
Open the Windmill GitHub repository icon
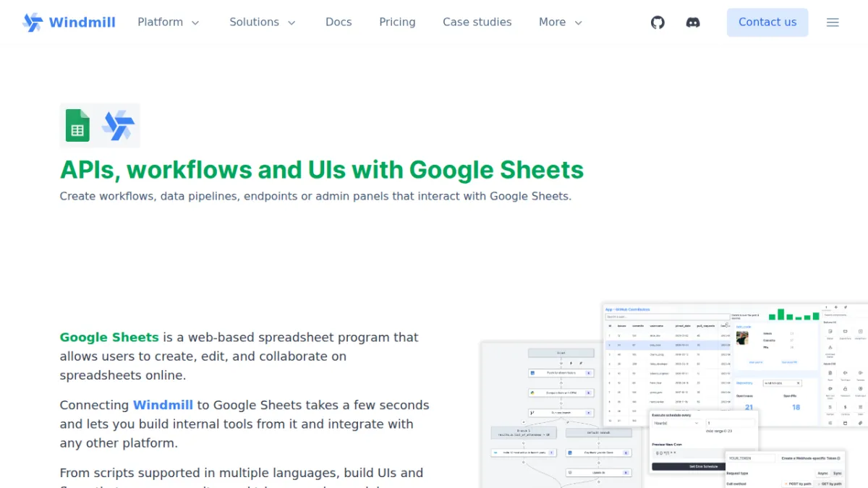(x=658, y=22)
